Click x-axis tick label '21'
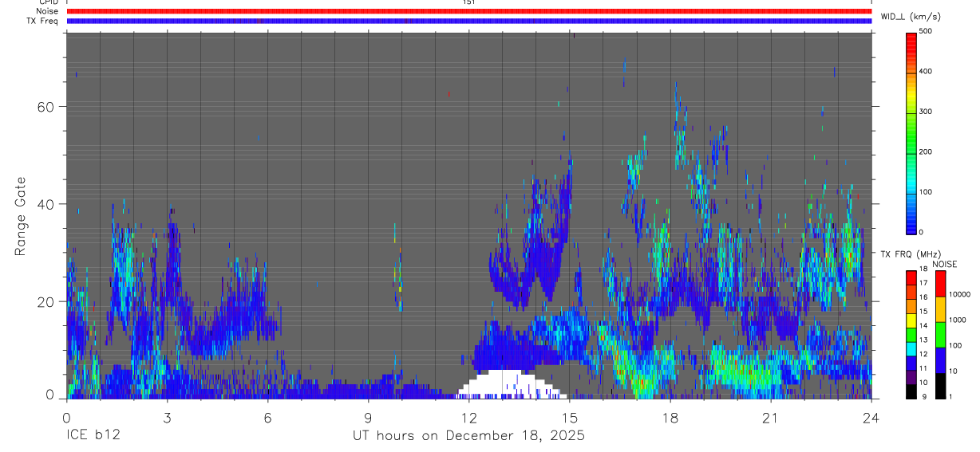980x452 pixels. click(x=771, y=417)
